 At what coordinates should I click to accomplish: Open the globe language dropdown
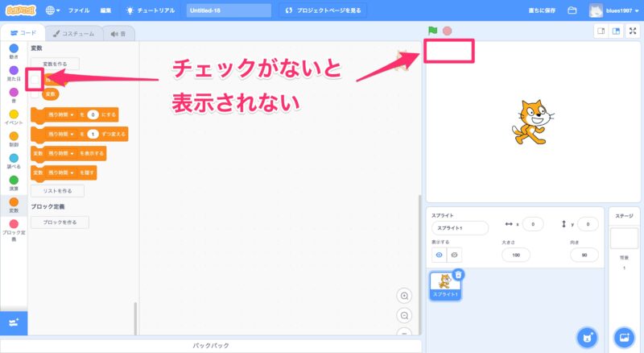(53, 10)
